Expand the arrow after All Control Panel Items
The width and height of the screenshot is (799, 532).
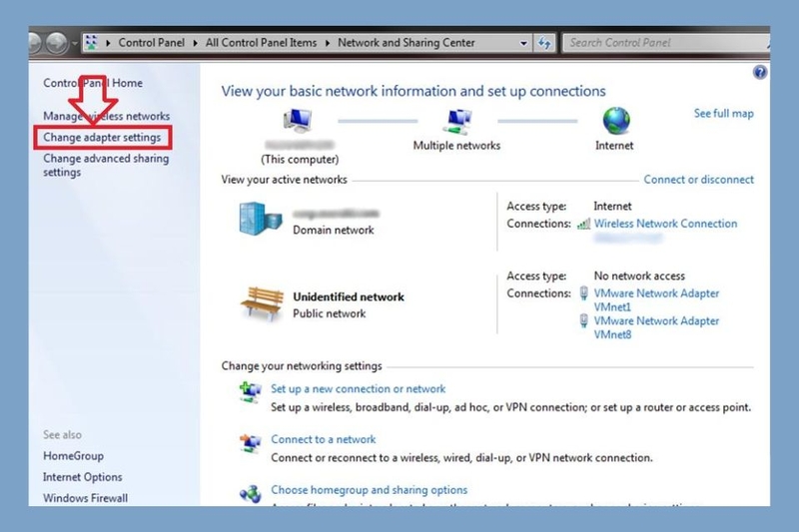tap(328, 43)
